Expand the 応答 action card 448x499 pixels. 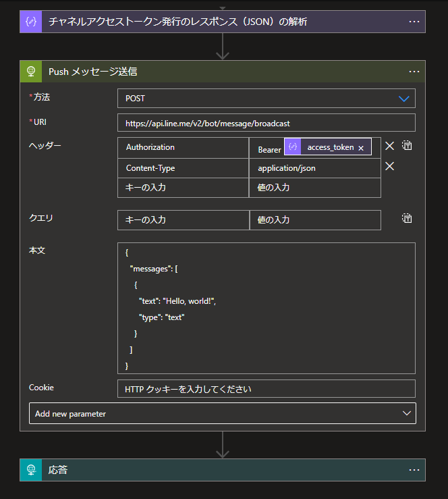click(223, 470)
